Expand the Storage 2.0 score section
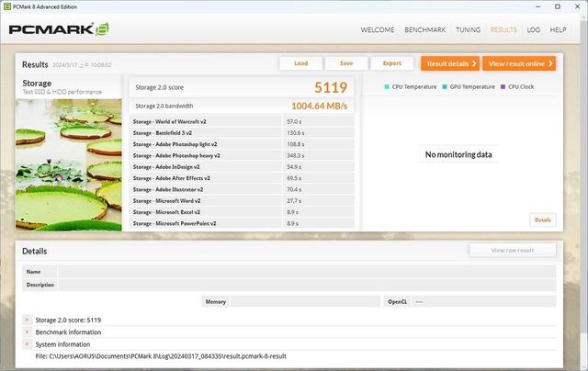This screenshot has height=371, width=588. [28, 320]
